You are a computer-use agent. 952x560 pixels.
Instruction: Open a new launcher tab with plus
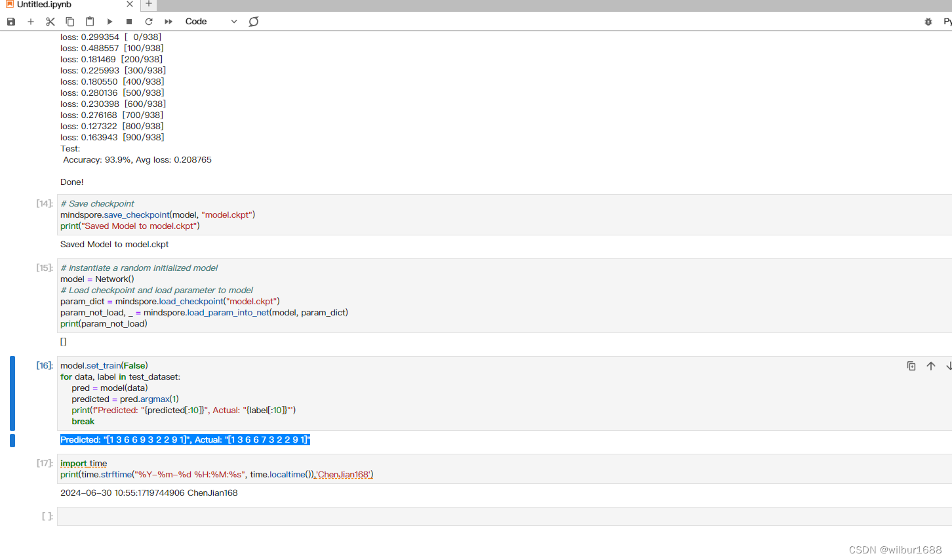tap(149, 4)
